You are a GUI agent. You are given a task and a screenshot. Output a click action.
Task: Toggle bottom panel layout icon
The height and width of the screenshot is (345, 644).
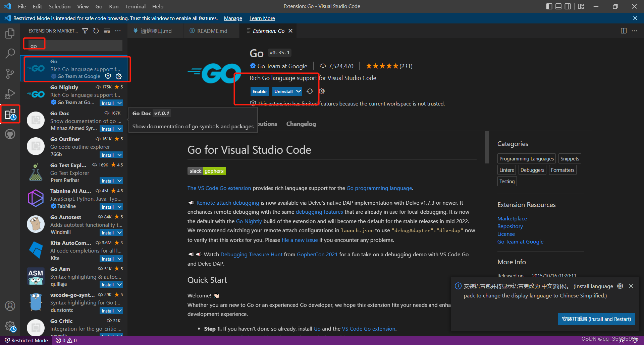pos(558,6)
